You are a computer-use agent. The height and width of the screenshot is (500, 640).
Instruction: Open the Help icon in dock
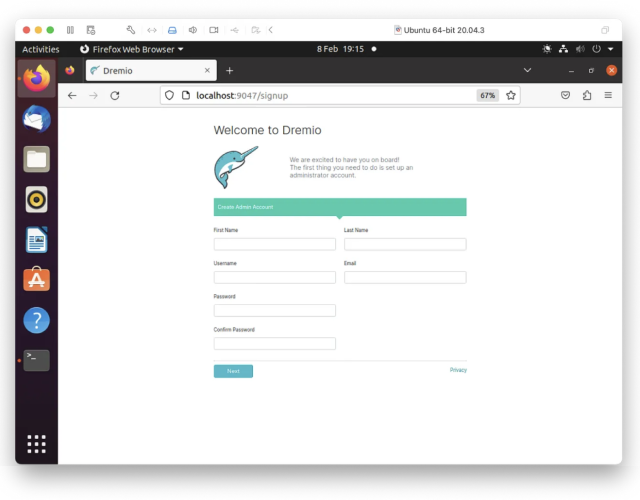pyautogui.click(x=37, y=320)
